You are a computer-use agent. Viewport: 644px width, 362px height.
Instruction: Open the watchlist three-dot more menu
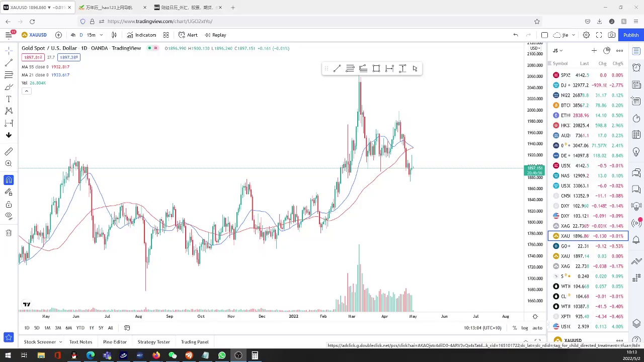point(619,51)
